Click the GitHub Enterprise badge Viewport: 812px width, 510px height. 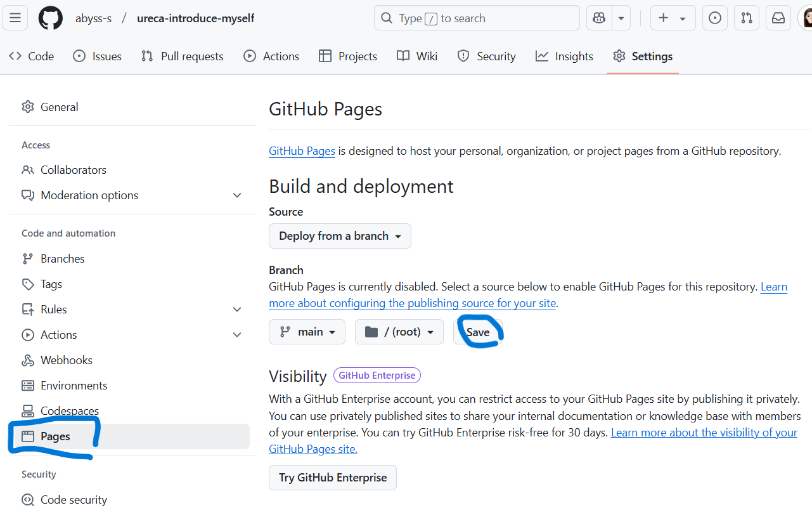[377, 376]
